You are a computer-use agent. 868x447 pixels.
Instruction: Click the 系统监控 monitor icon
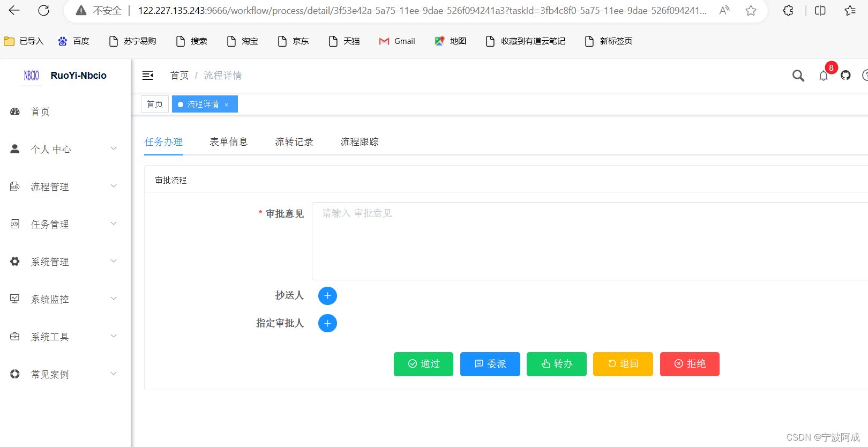15,299
